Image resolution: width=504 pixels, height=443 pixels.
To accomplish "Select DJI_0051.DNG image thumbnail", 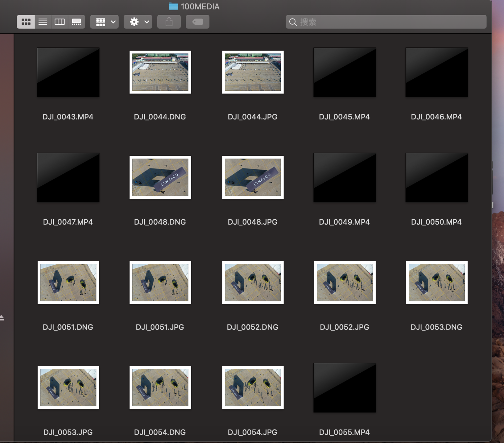I will coord(68,283).
